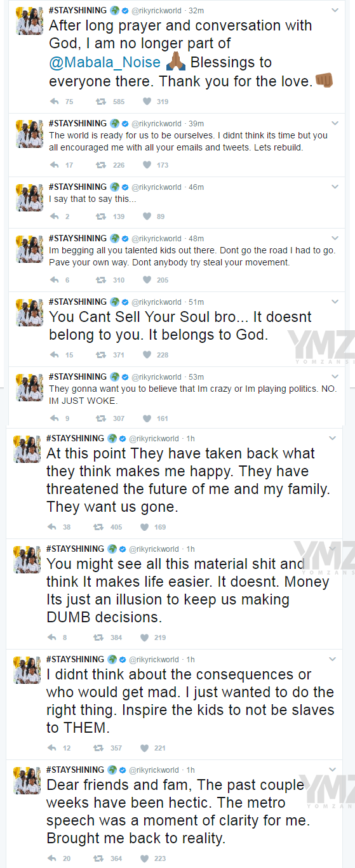This screenshot has height=868, width=355.
Task: Reply to the 'metro speech' tweet
Action: click(x=52, y=858)
